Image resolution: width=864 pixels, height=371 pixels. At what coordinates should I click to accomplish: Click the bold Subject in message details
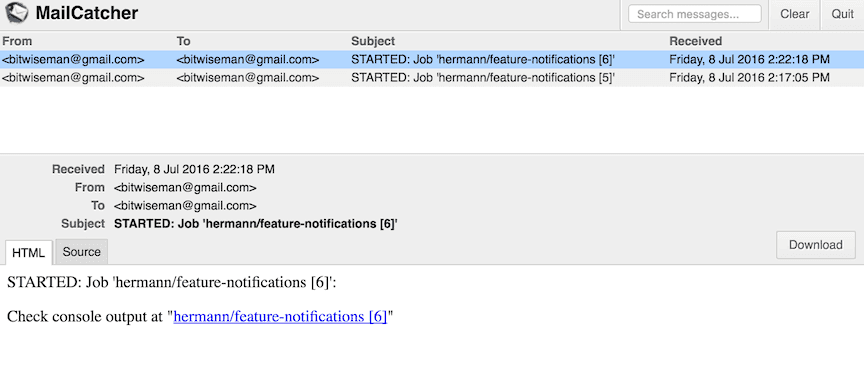point(256,224)
